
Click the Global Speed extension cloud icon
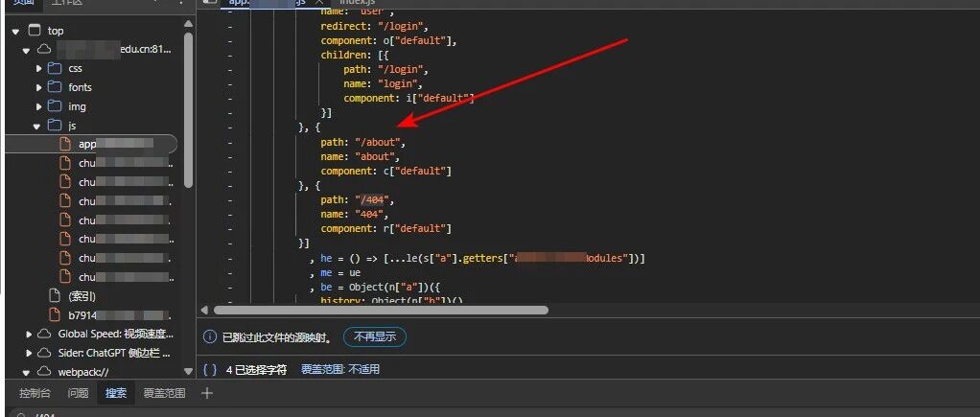(x=44, y=334)
